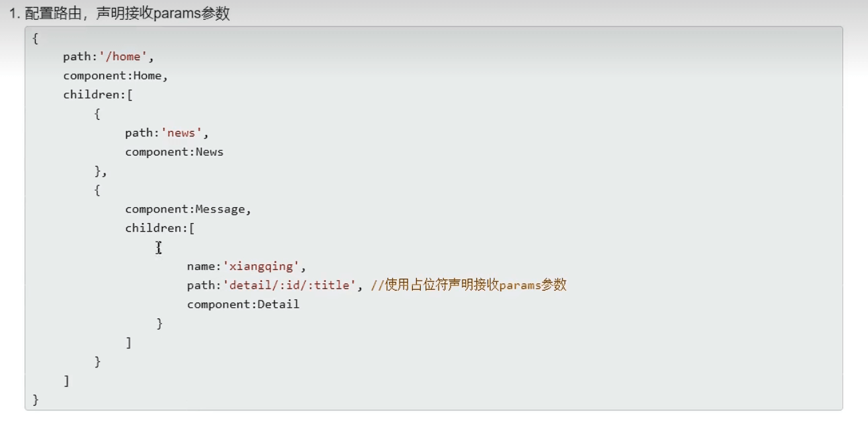Click the opening brace on the first code line
This screenshot has width=868, height=421.
point(36,38)
